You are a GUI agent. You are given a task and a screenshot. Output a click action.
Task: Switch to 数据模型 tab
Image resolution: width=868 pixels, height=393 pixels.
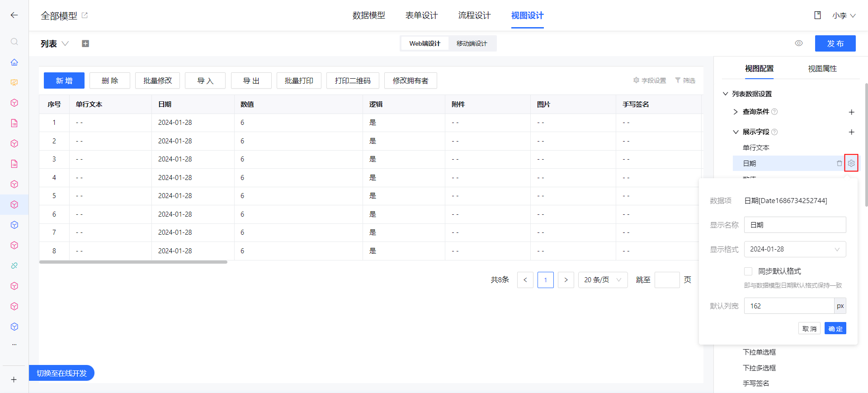pos(369,15)
